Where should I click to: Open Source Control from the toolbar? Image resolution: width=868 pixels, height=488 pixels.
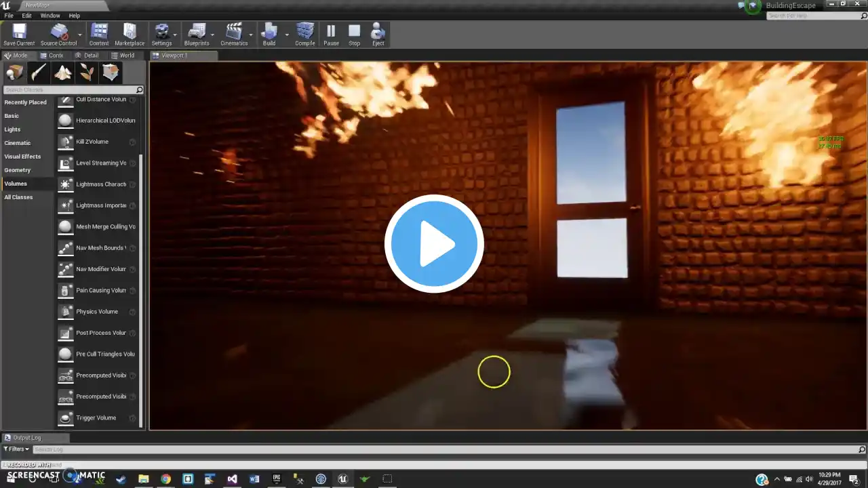(59, 34)
